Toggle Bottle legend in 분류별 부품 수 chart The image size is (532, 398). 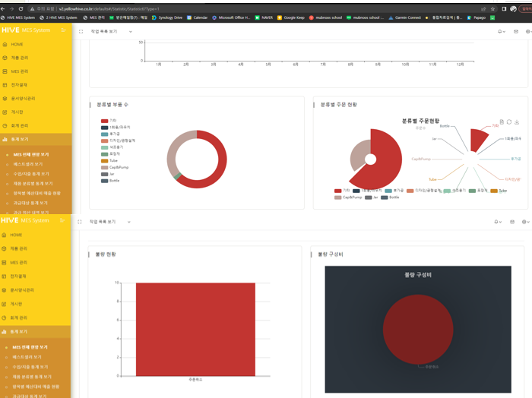tap(110, 181)
